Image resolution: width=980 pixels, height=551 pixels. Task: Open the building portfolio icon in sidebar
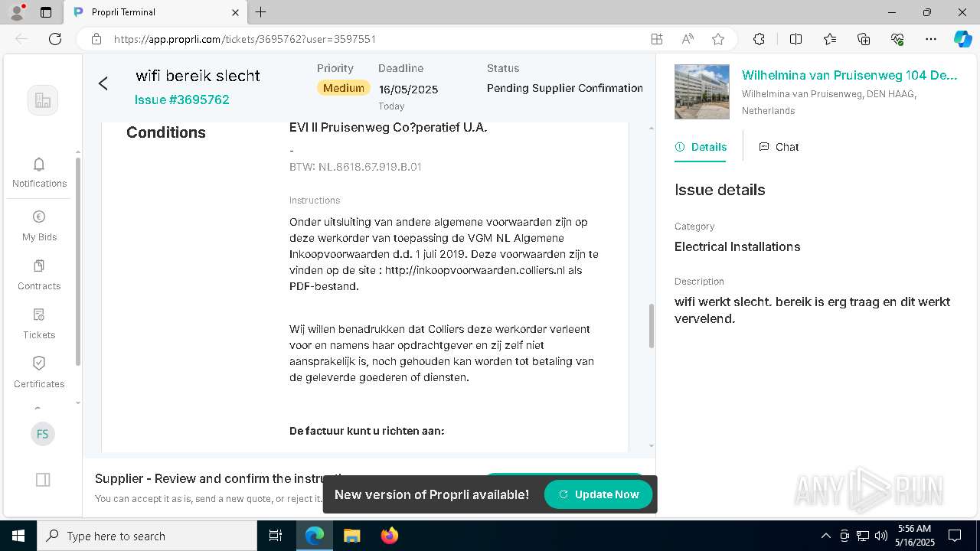point(43,100)
